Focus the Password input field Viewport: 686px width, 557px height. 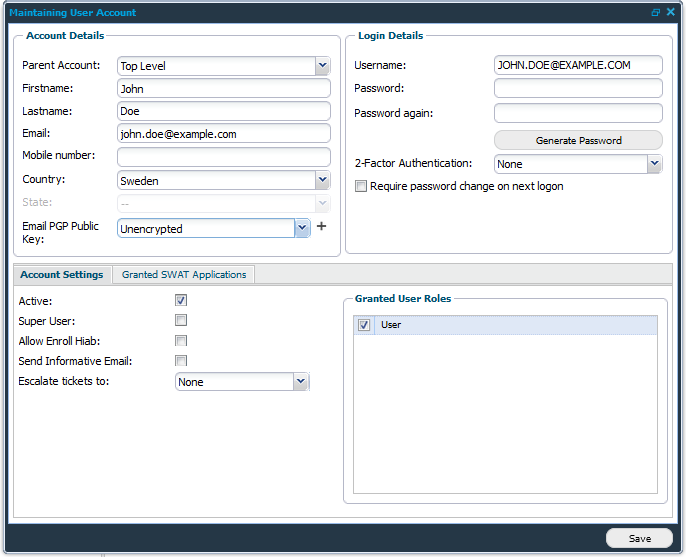pyautogui.click(x=578, y=88)
